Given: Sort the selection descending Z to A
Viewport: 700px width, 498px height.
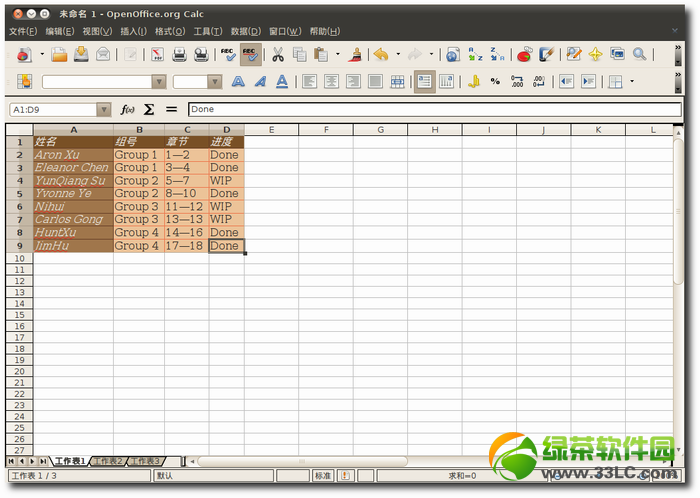Looking at the screenshot, I should point(497,54).
